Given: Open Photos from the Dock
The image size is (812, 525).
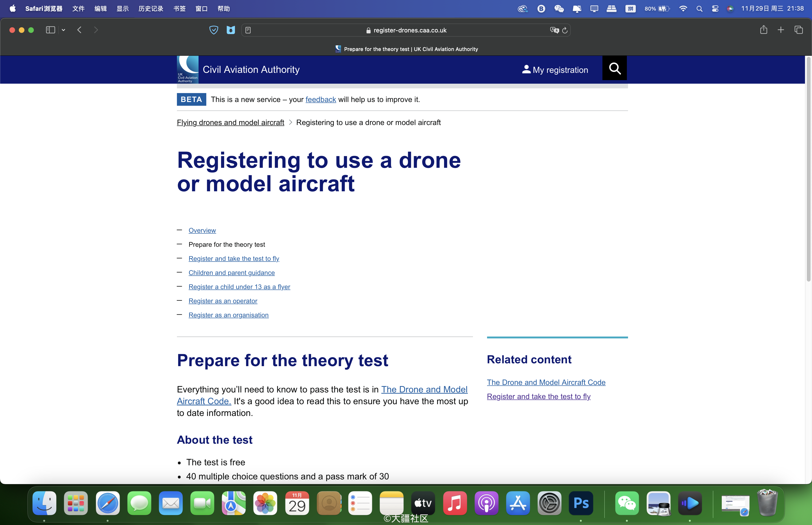Looking at the screenshot, I should click(265, 503).
